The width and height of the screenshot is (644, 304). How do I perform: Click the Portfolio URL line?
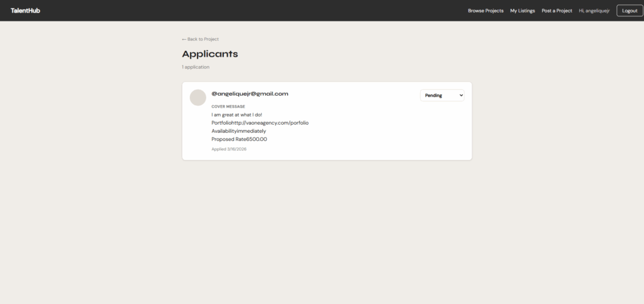pos(260,123)
